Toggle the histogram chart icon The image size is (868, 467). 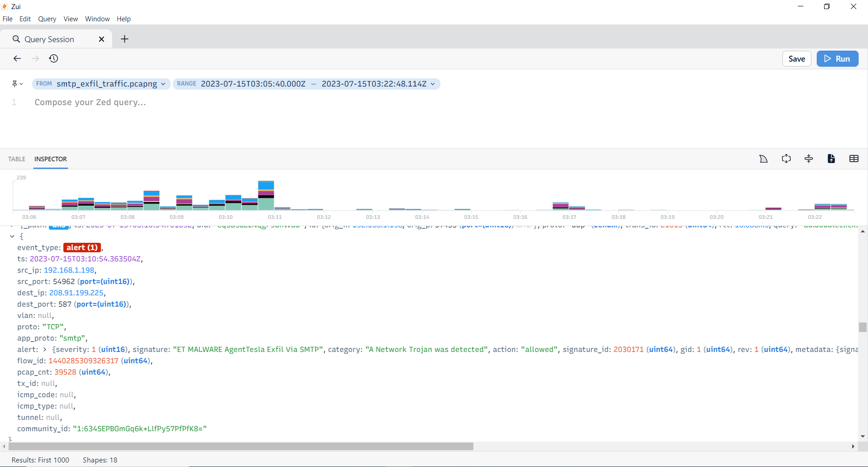(763, 159)
